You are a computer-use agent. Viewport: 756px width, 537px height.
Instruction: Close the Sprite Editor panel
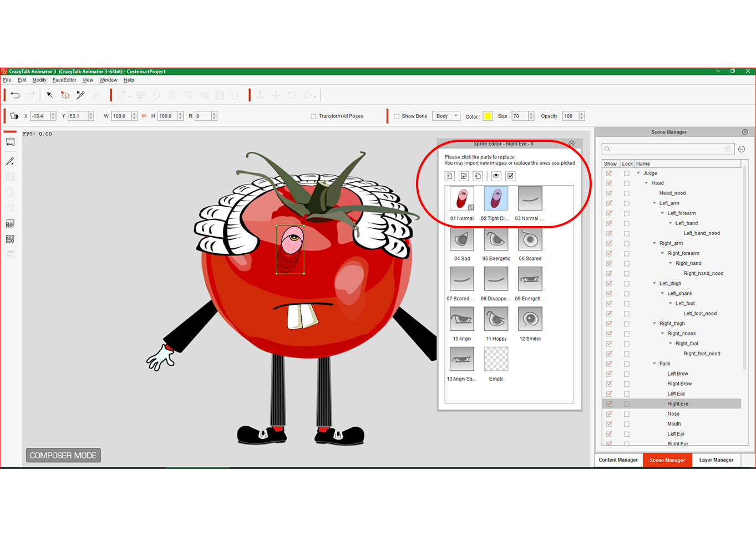click(x=572, y=144)
